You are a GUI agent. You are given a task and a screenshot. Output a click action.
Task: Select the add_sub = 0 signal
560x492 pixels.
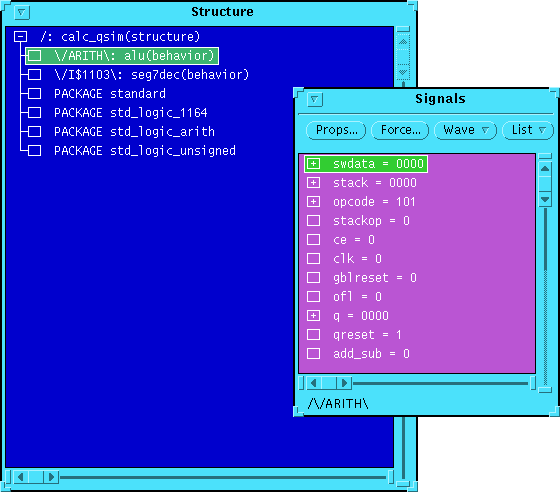[x=371, y=353]
